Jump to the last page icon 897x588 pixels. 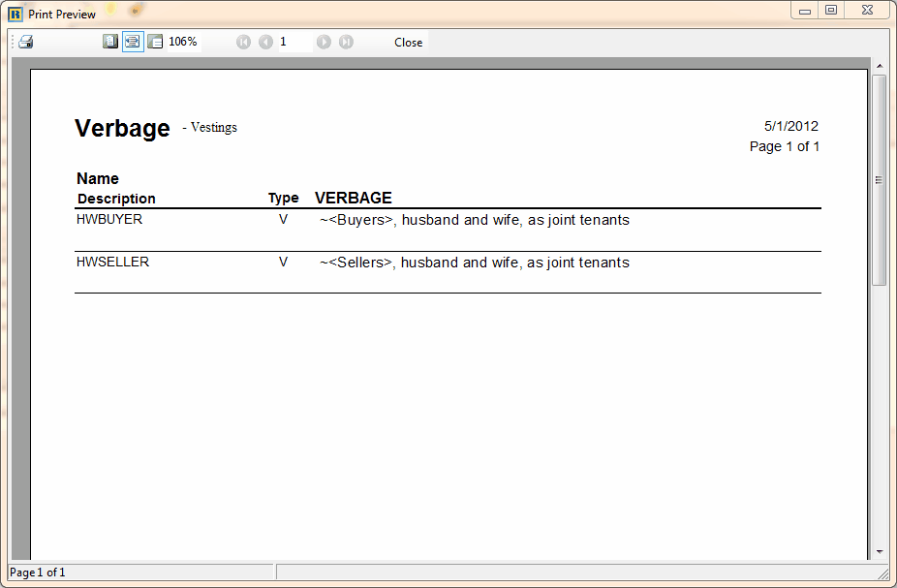[x=345, y=42]
